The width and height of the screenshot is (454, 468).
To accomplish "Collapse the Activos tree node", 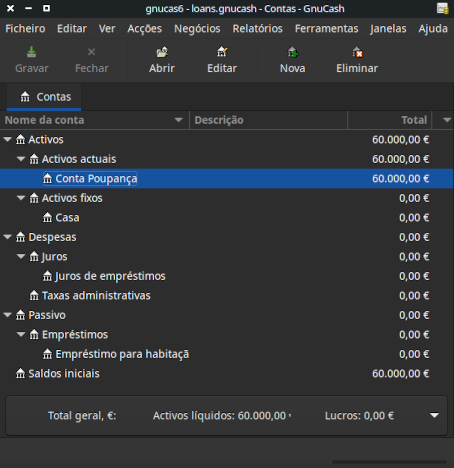I will coord(8,140).
